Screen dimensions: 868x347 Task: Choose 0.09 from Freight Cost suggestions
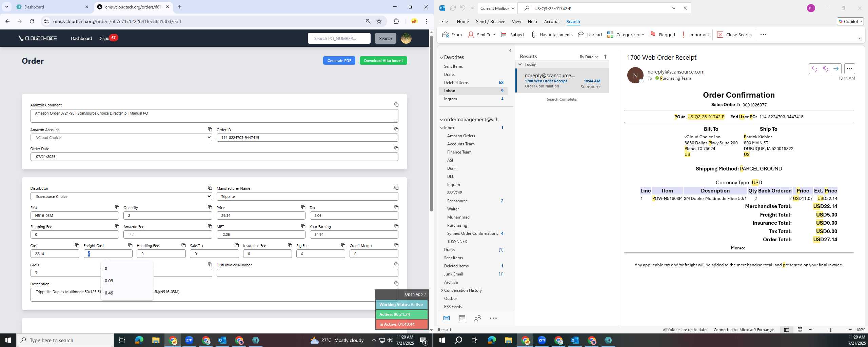click(x=127, y=281)
